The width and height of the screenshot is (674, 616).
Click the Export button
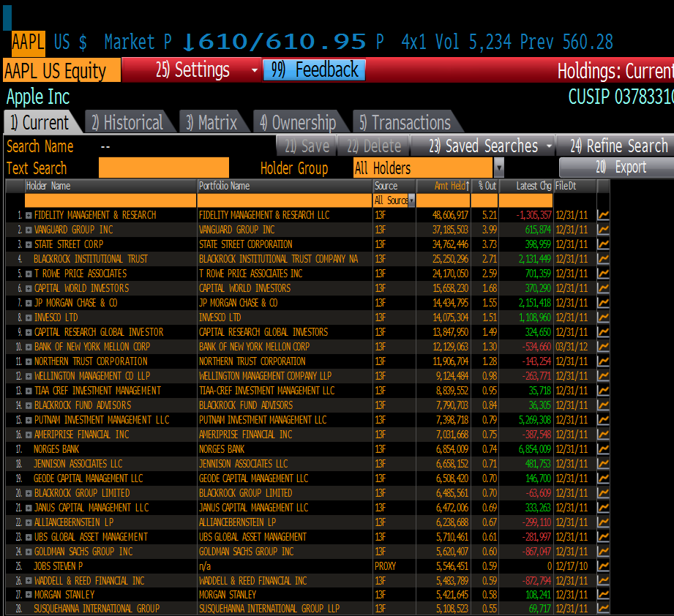tap(617, 167)
